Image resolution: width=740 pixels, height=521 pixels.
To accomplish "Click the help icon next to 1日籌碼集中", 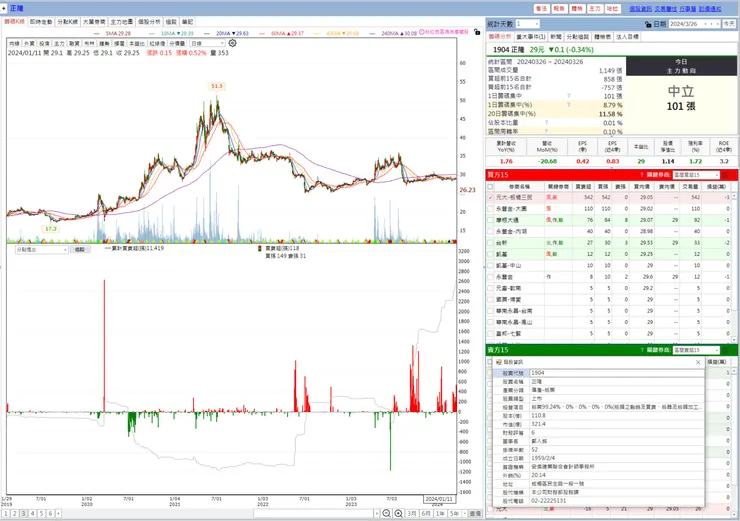I will (x=569, y=96).
